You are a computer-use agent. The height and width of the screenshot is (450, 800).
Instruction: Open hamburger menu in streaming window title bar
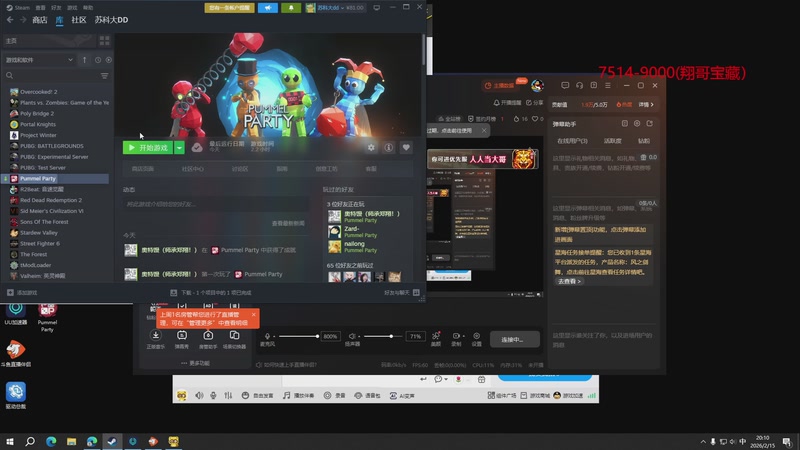[608, 85]
